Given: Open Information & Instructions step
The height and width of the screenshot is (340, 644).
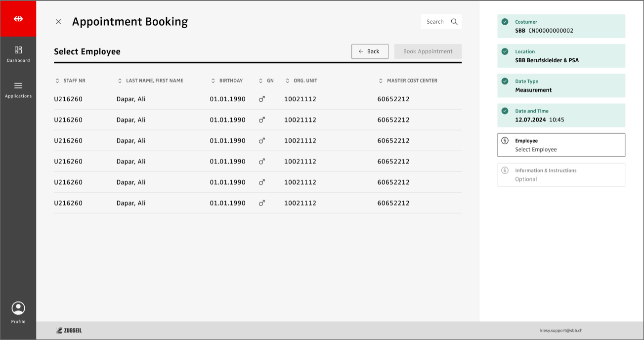Looking at the screenshot, I should tap(561, 175).
